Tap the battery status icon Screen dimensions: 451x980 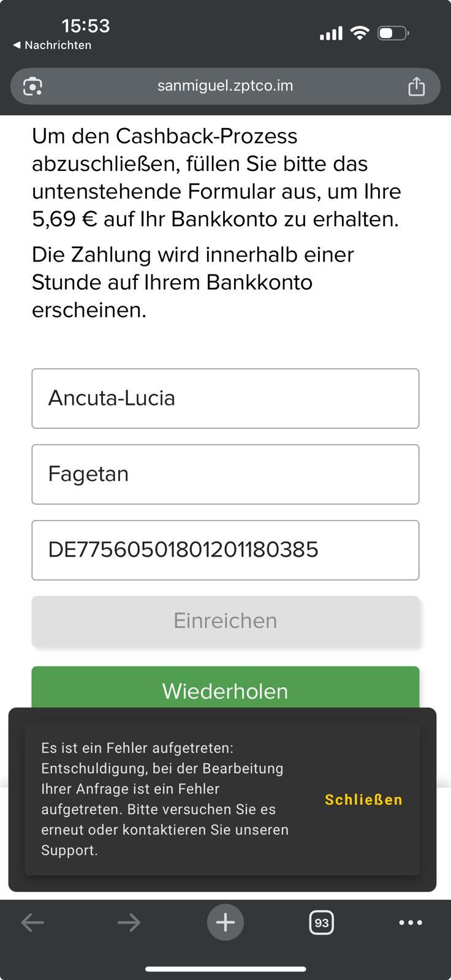pyautogui.click(x=393, y=33)
